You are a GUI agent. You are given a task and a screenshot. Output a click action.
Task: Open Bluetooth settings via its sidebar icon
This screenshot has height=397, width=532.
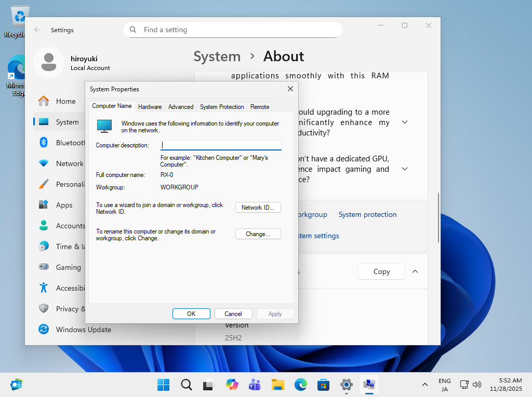point(44,142)
